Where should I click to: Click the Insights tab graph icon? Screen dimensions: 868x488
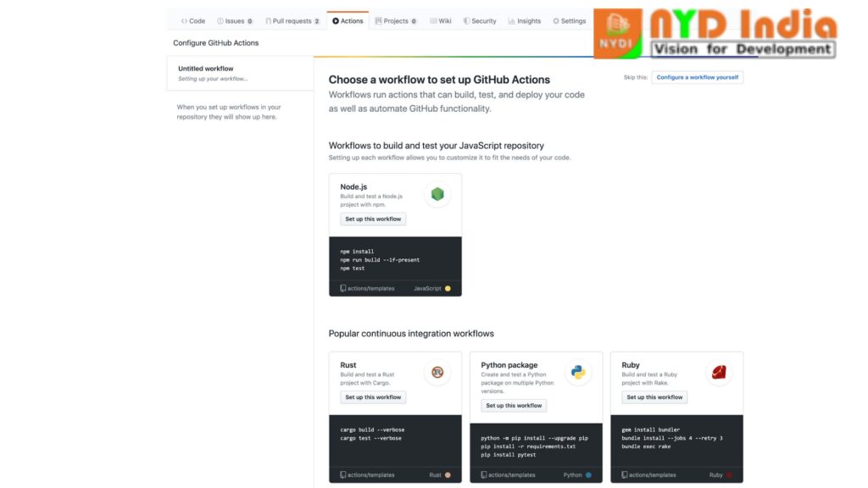click(x=511, y=21)
